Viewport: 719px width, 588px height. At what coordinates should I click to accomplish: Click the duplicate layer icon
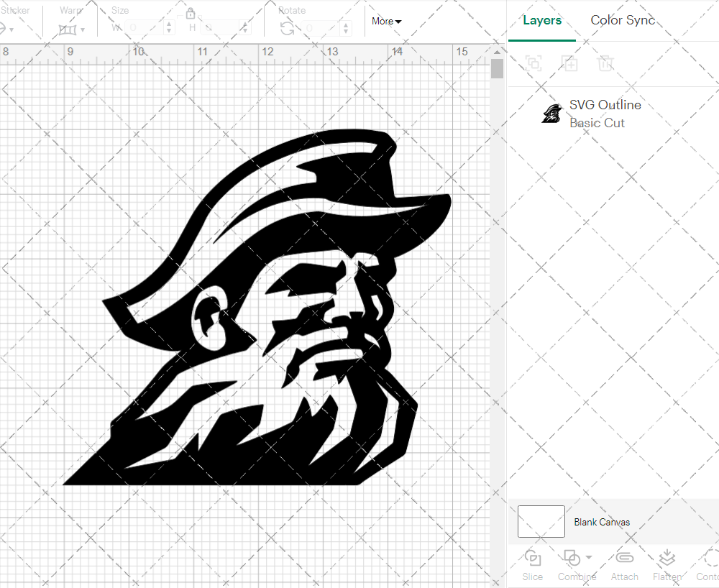[570, 63]
